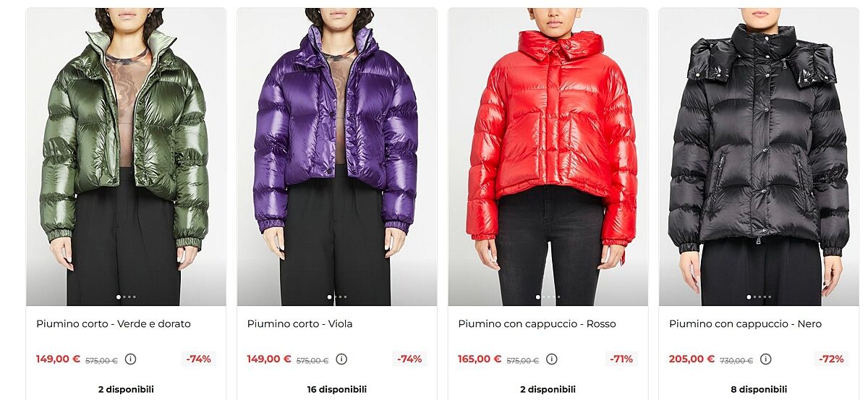
Task: Click the -72% discount badge on black jacket
Action: (831, 359)
